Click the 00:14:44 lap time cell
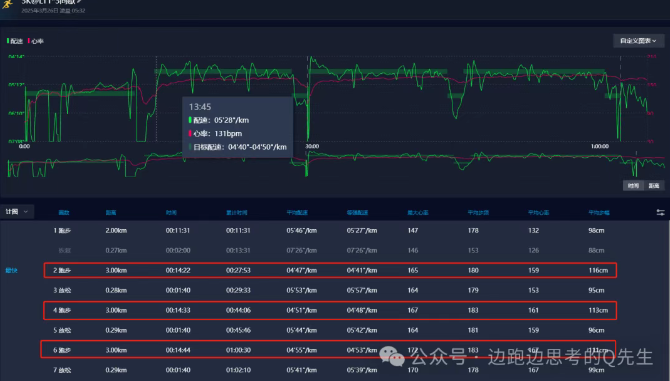Screen dimensions: 670x381 click(178, 350)
